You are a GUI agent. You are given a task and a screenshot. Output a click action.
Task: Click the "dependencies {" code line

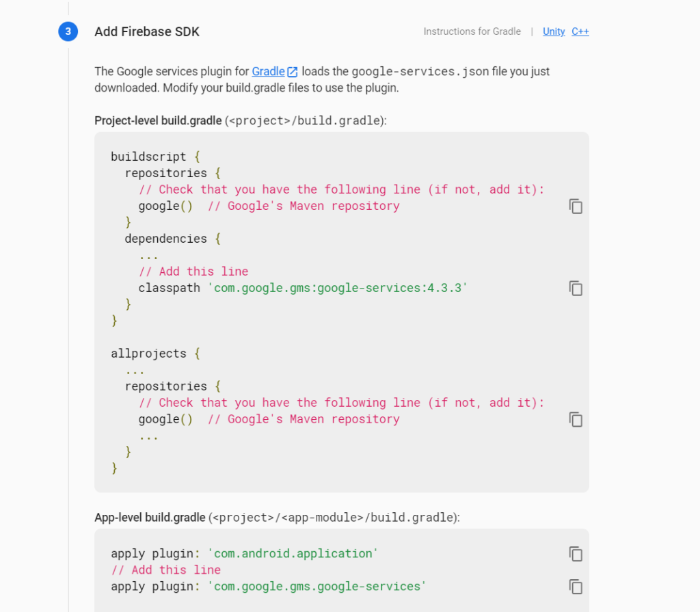[x=173, y=239]
